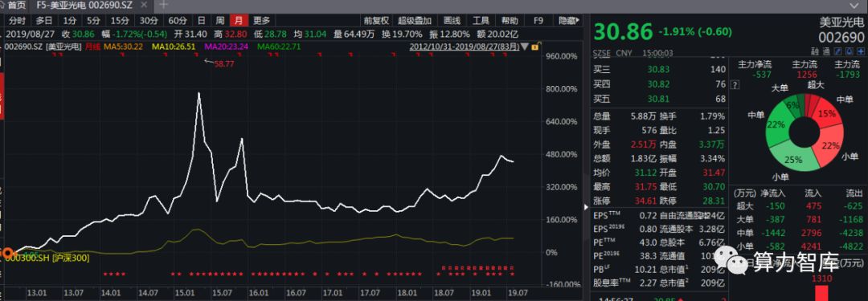Image resolution: width=868 pixels, height=301 pixels.
Task: Switch chart to 1分 period
Action: pyautogui.click(x=69, y=21)
